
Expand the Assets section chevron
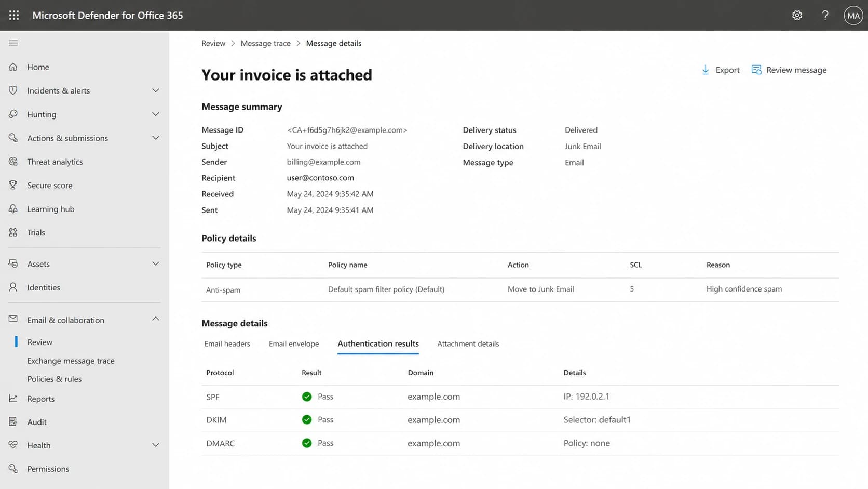pyautogui.click(x=156, y=263)
